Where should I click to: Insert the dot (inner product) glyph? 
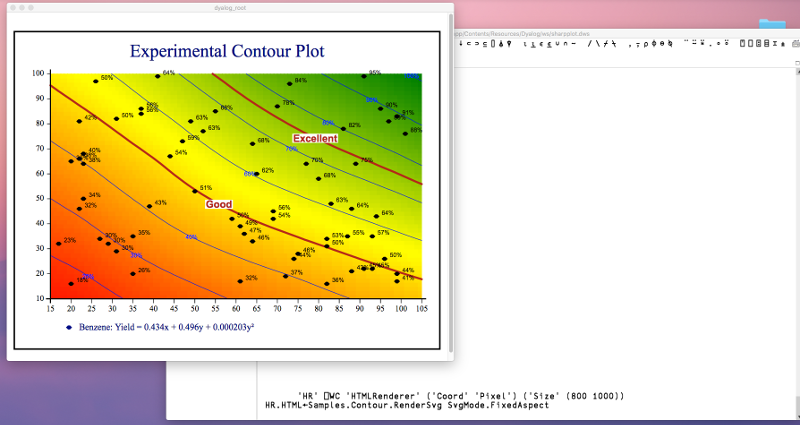tap(710, 44)
